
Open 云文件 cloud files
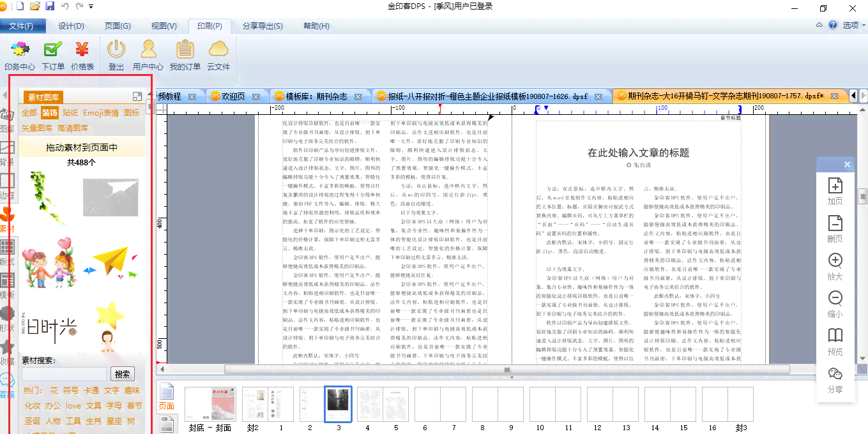(x=218, y=56)
